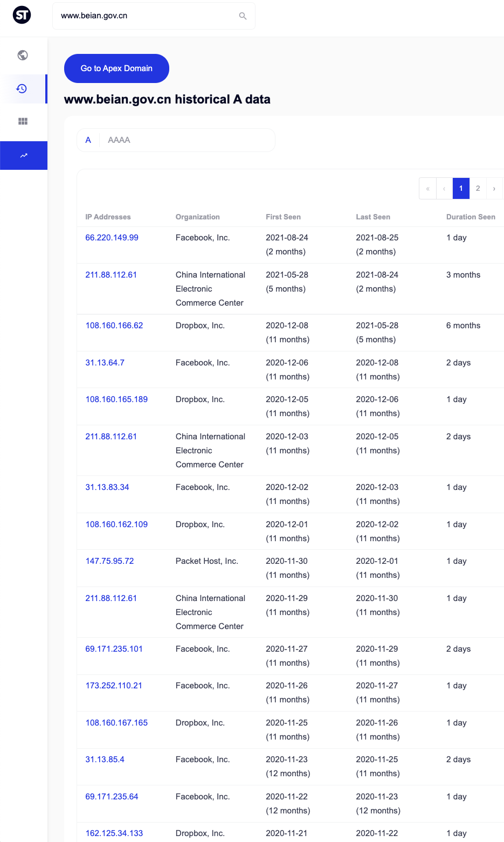Image resolution: width=504 pixels, height=842 pixels.
Task: Click the 6 months duration cell
Action: [x=463, y=326]
